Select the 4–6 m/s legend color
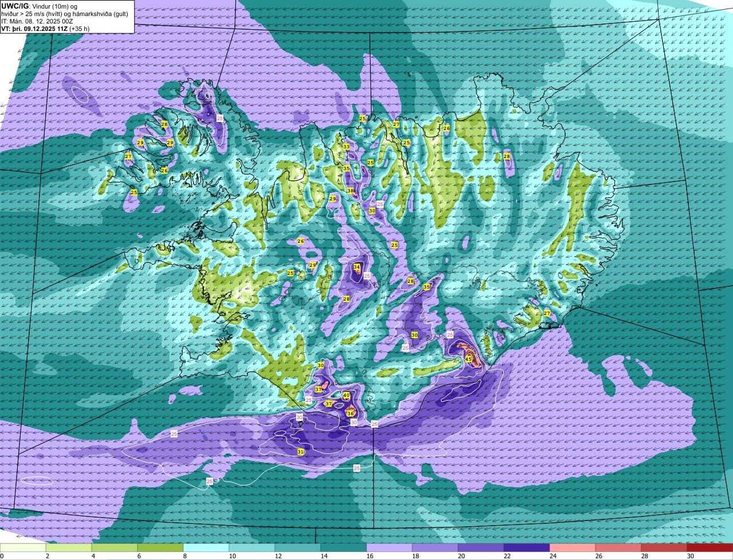 pos(115,548)
